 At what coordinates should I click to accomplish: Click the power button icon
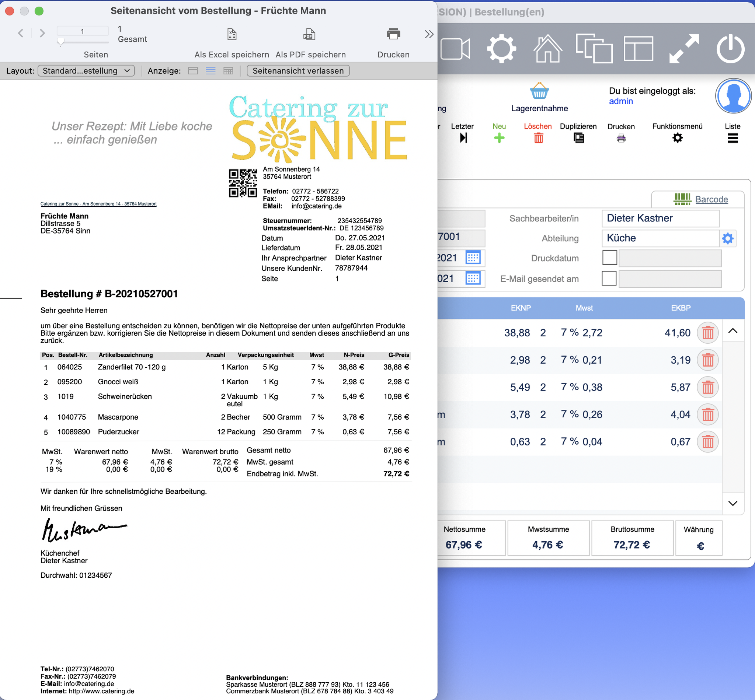pyautogui.click(x=730, y=49)
